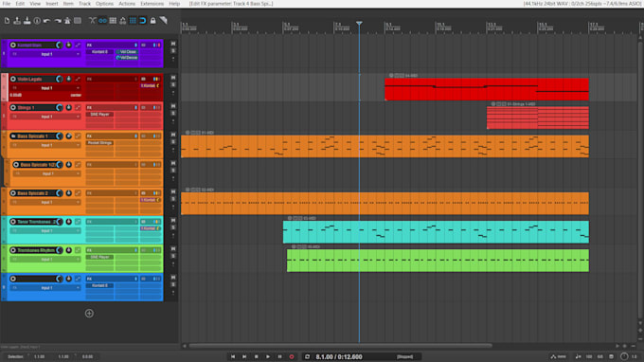Screen dimensions: 644x362
Task: Click Vol Close parameter on purple track
Action: 127,52
